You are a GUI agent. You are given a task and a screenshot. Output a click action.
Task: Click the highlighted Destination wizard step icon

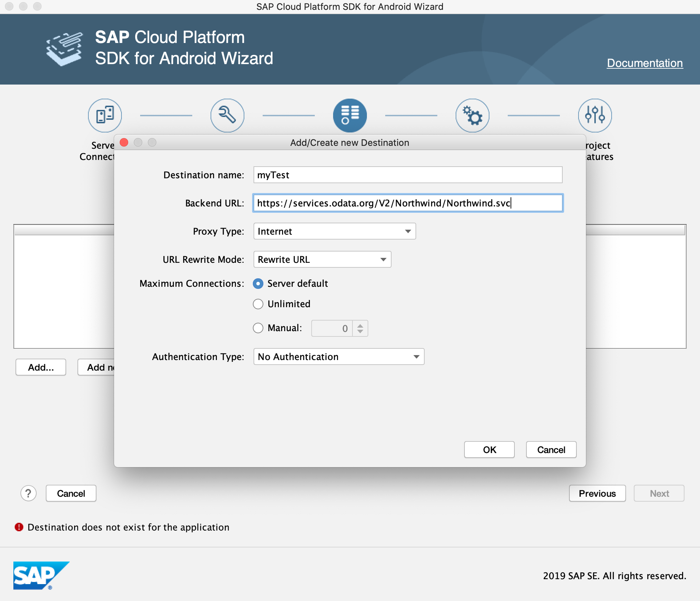click(350, 115)
